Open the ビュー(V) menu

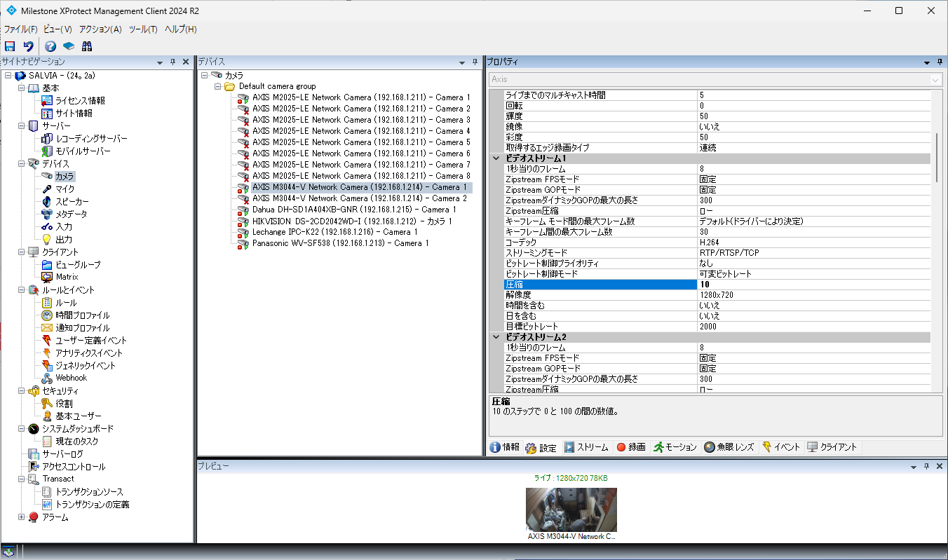[57, 29]
